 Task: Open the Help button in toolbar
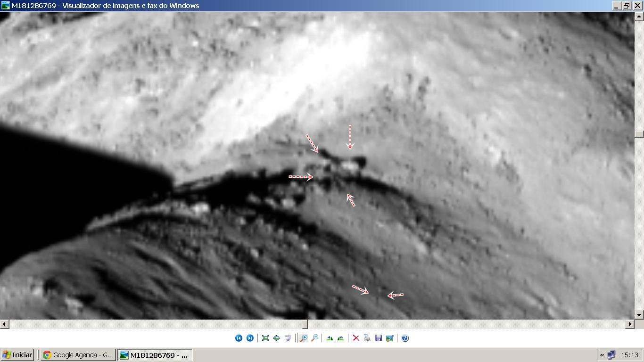405,338
